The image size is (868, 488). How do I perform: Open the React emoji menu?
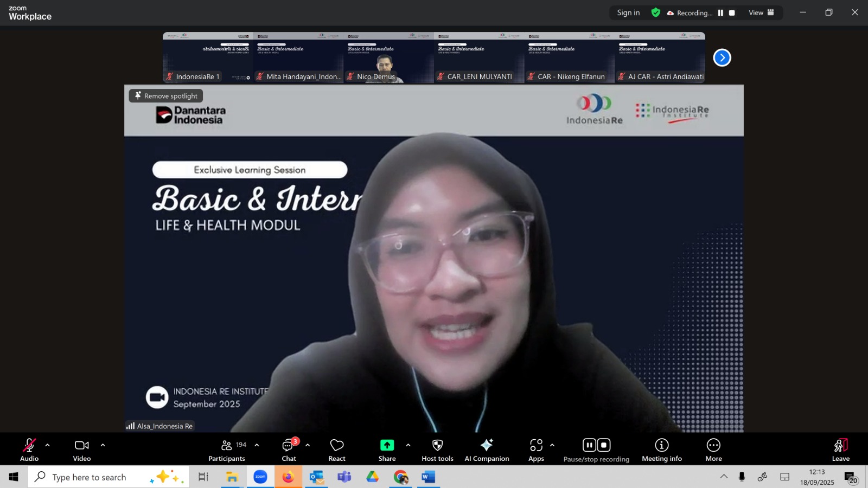coord(337,450)
